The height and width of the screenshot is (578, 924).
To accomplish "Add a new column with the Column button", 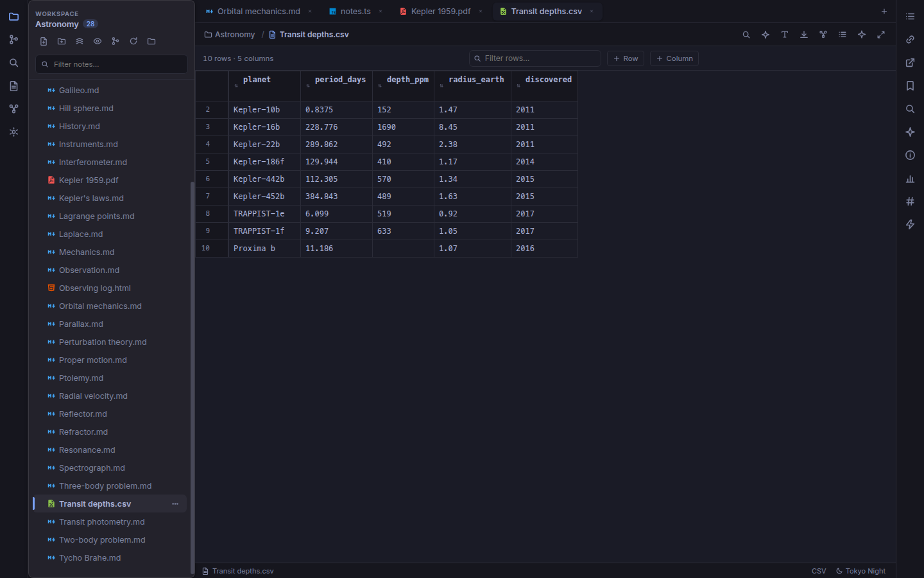I will (674, 58).
